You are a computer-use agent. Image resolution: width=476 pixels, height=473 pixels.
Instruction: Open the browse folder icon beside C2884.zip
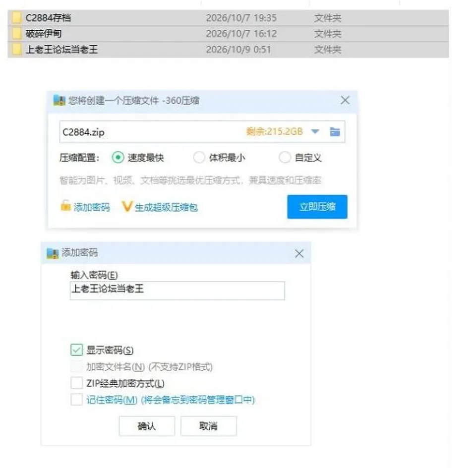click(x=335, y=132)
